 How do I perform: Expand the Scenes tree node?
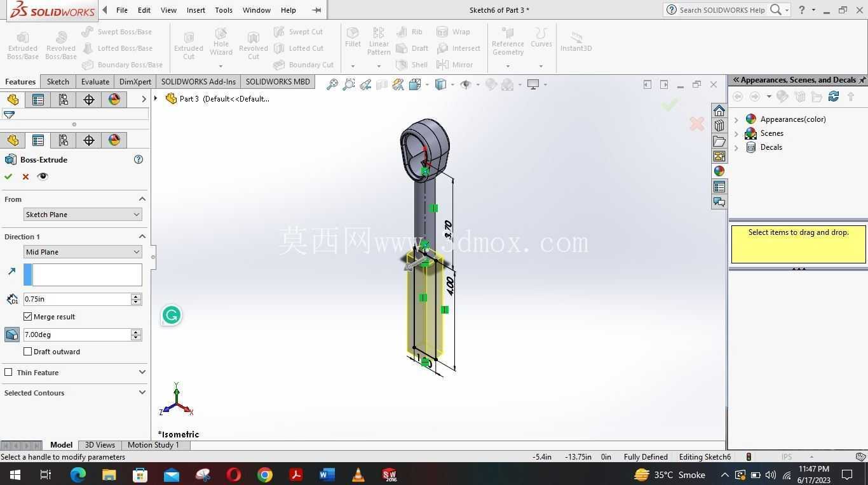[x=736, y=133]
